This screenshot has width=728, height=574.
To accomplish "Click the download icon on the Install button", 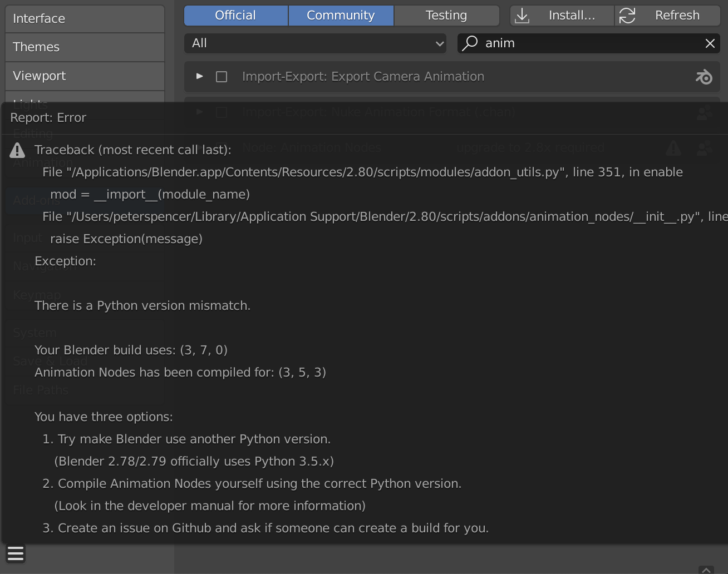I will (522, 16).
